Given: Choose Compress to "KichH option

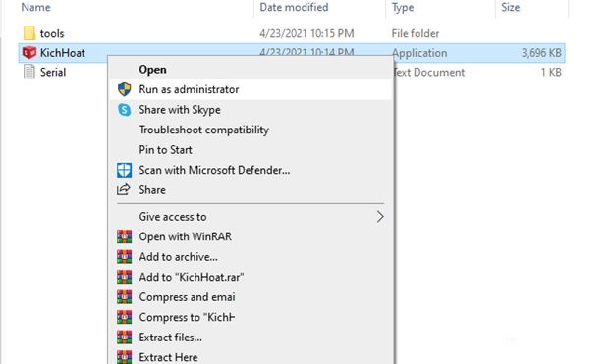Looking at the screenshot, I should click(251, 317).
